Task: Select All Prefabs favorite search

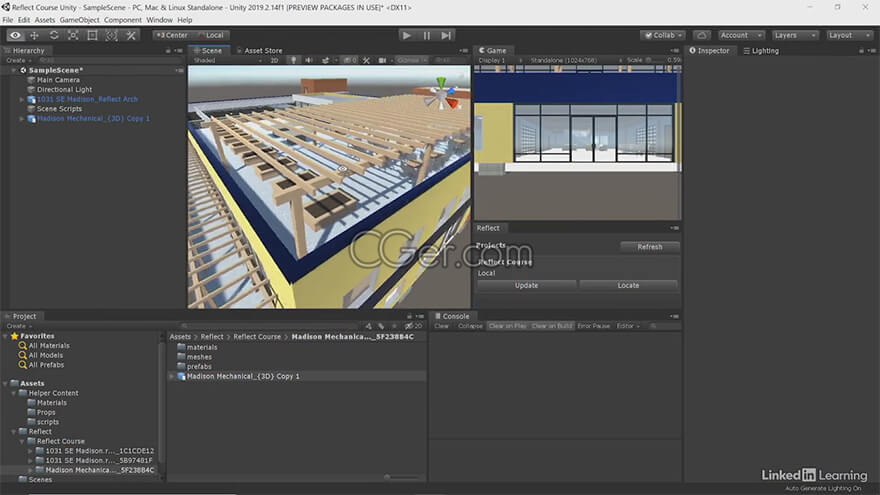Action: click(46, 365)
